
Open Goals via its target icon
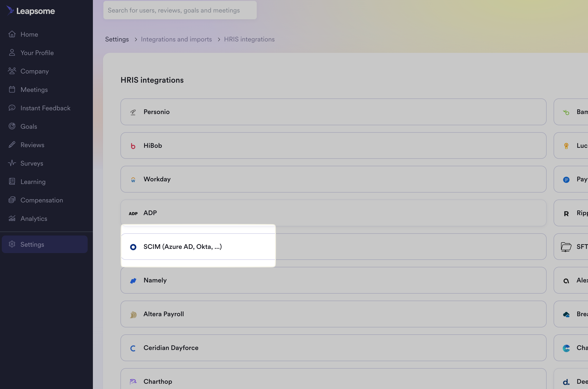point(12,126)
